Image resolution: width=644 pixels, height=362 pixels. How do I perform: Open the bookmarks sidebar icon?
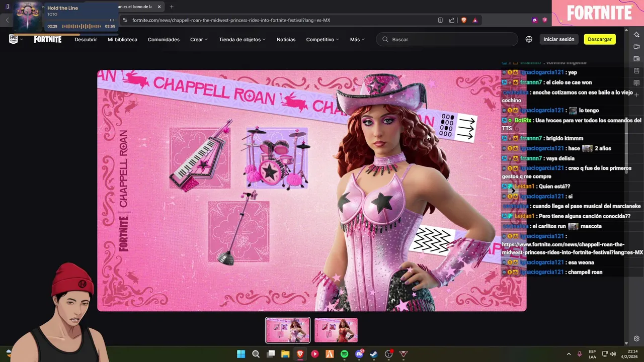636,71
